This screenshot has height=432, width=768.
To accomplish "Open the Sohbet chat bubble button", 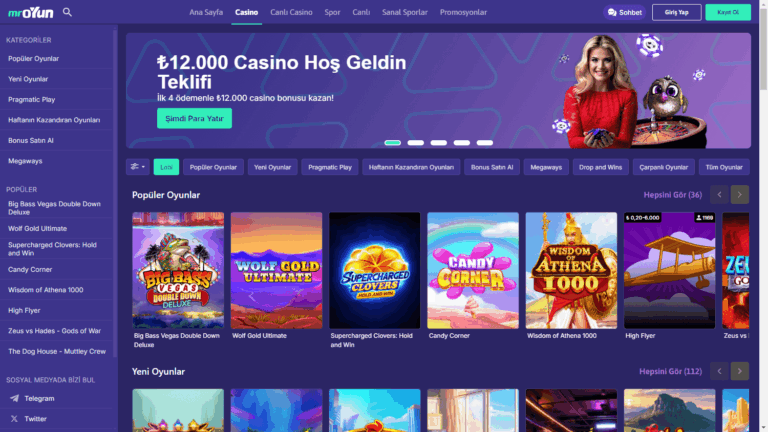I will pyautogui.click(x=624, y=12).
